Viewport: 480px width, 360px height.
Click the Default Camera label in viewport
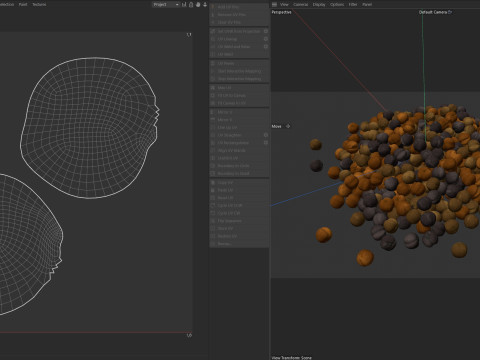tap(433, 12)
